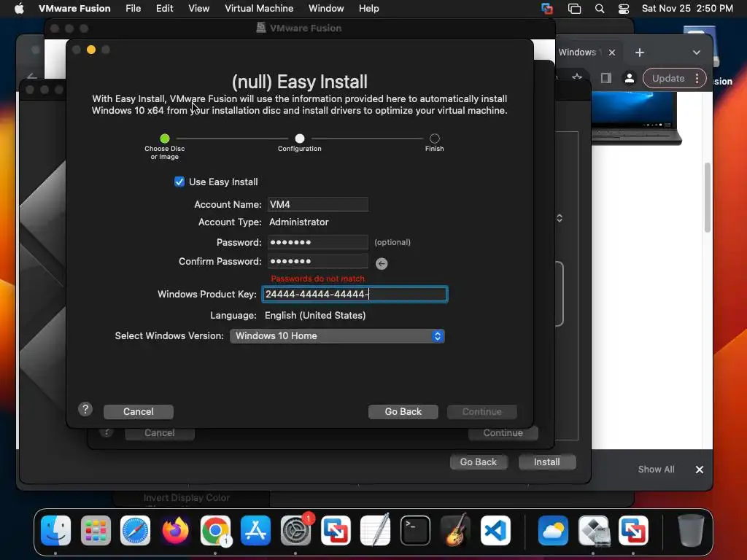This screenshot has height=560, width=747.
Task: Launch Terminal from the Dock
Action: coord(415,530)
